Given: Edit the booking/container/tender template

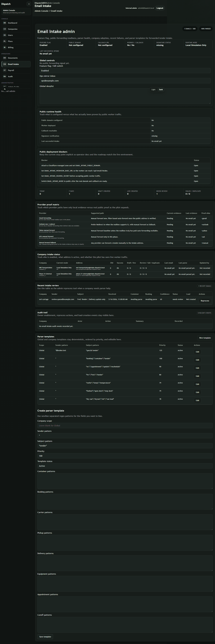Looking at the screenshot, I should pyautogui.click(x=198, y=360).
